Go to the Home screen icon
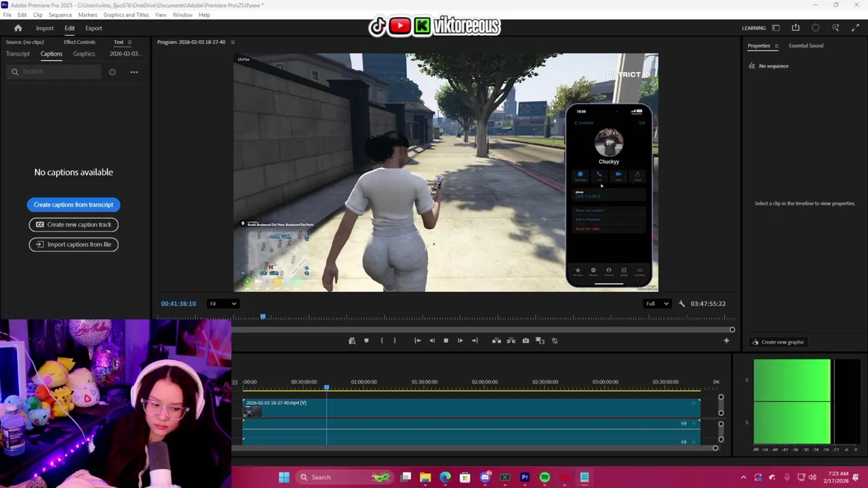The image size is (868, 488). coord(18,28)
